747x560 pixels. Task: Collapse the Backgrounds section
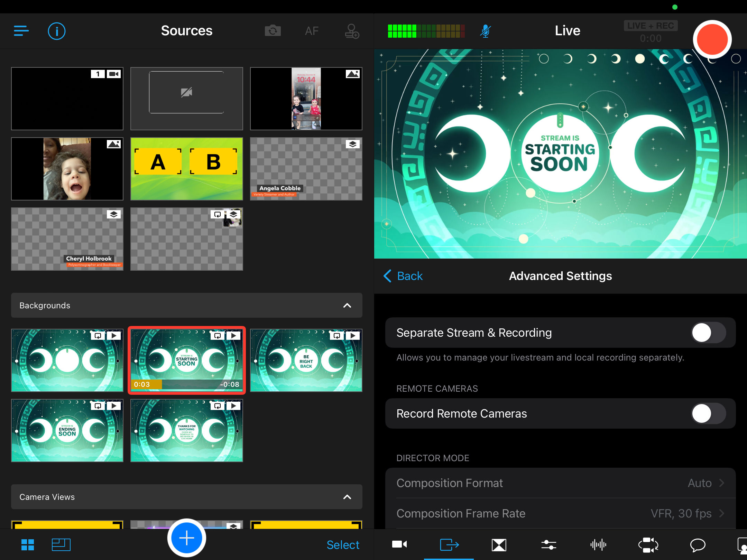pyautogui.click(x=347, y=306)
